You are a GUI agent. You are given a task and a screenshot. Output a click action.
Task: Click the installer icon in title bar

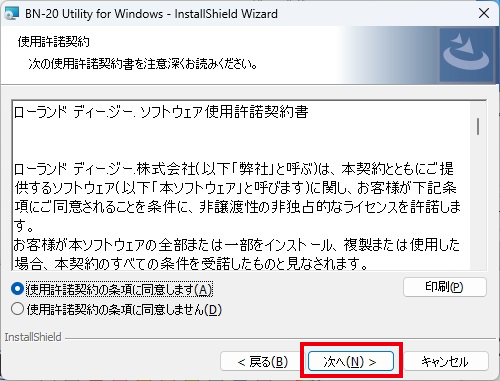[x=12, y=14]
